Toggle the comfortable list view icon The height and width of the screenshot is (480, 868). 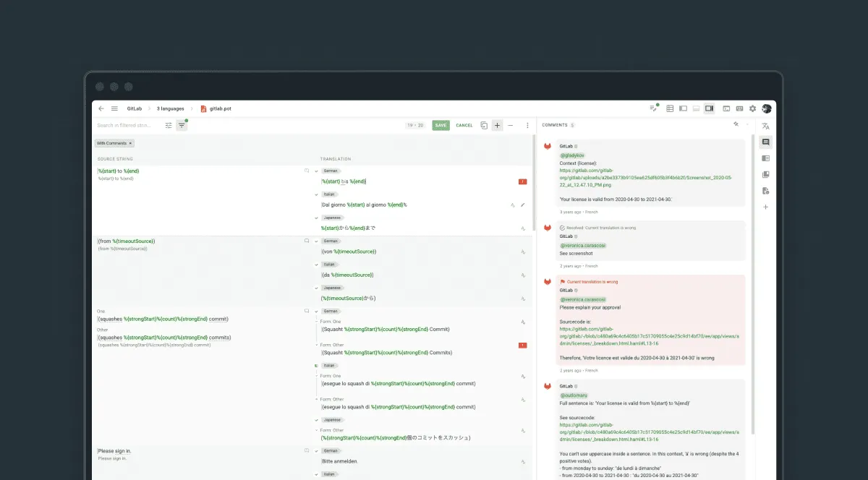point(695,108)
